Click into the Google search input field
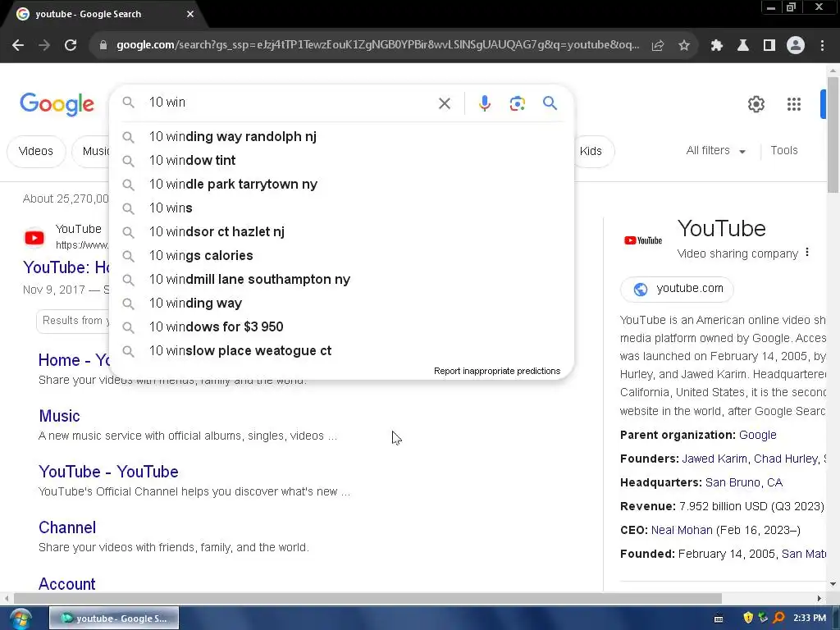This screenshot has height=630, width=840. pos(290,103)
